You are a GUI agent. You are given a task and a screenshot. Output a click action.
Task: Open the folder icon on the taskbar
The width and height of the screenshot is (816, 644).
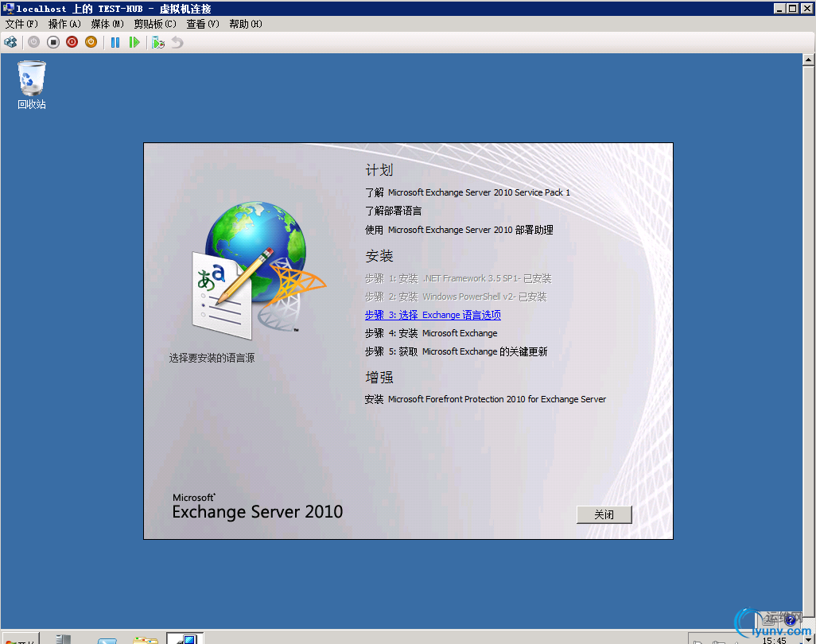pyautogui.click(x=146, y=640)
